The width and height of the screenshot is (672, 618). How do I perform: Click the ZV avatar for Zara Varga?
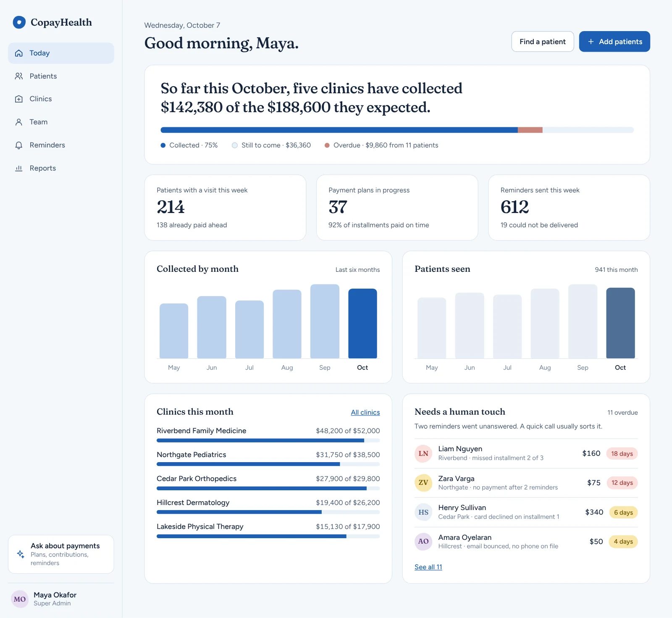[x=423, y=483]
